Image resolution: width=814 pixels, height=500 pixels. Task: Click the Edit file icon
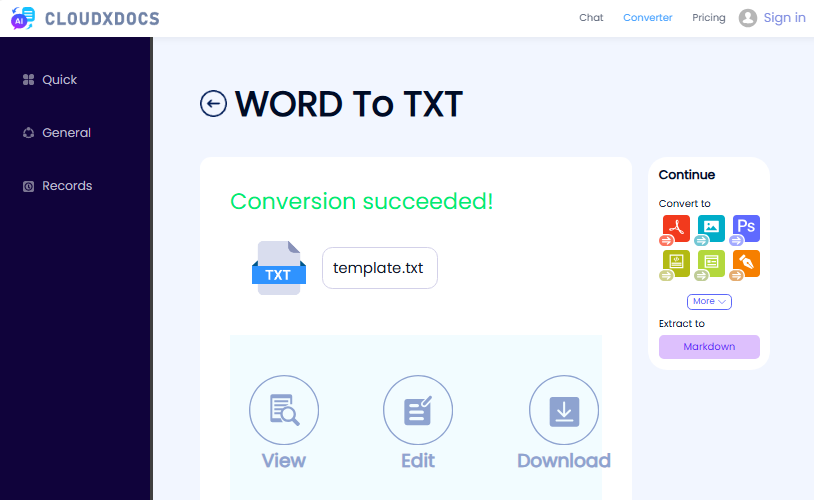click(x=418, y=411)
